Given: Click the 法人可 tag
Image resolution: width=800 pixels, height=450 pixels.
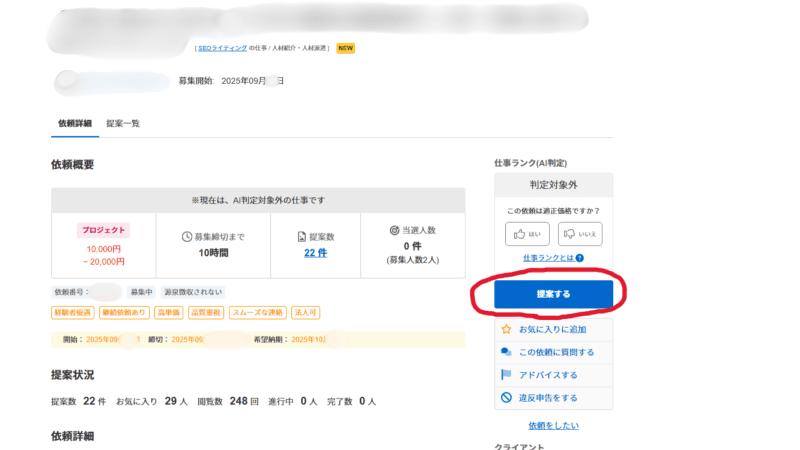Looking at the screenshot, I should (x=305, y=312).
